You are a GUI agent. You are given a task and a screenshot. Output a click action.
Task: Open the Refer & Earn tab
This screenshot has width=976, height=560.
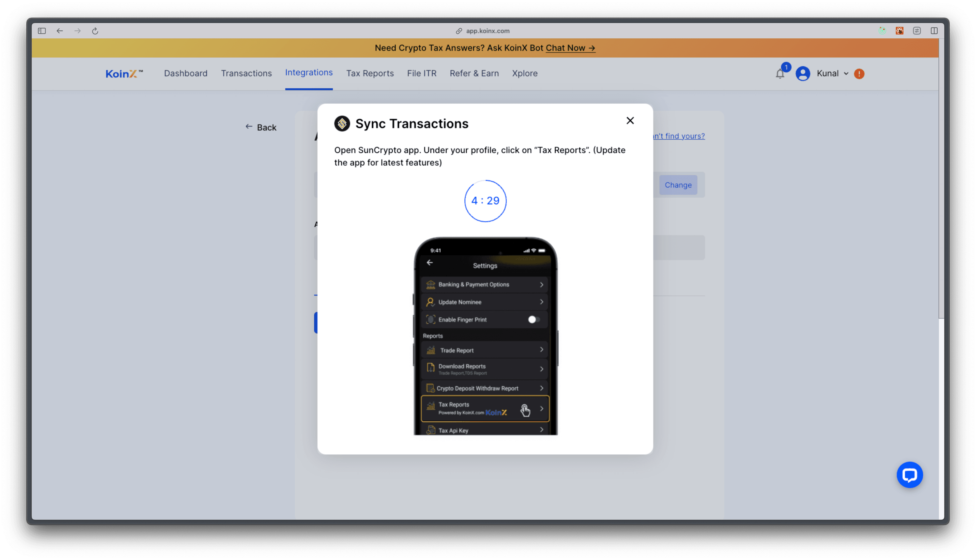474,73
